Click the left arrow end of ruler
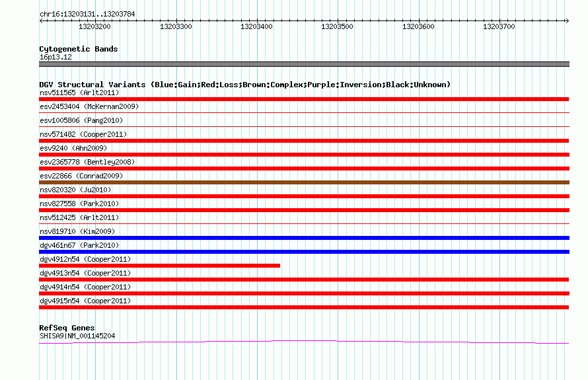The height and width of the screenshot is (380, 588). (x=41, y=21)
